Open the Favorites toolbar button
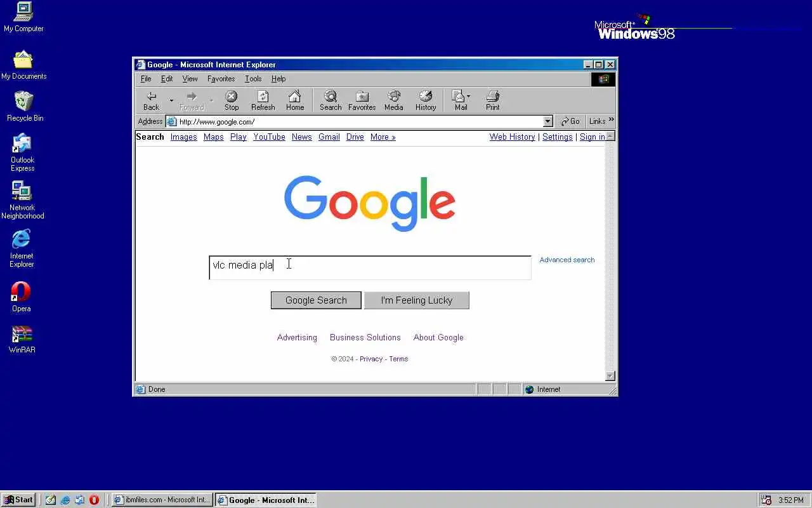 [x=362, y=100]
